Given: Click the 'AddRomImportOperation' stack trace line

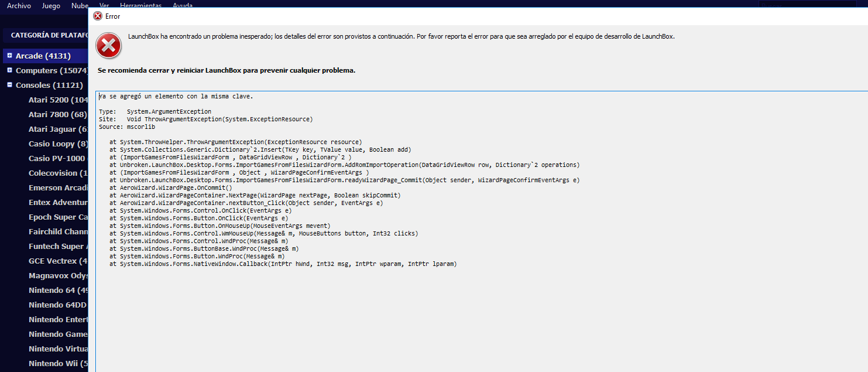Looking at the screenshot, I should pyautogui.click(x=345, y=165).
